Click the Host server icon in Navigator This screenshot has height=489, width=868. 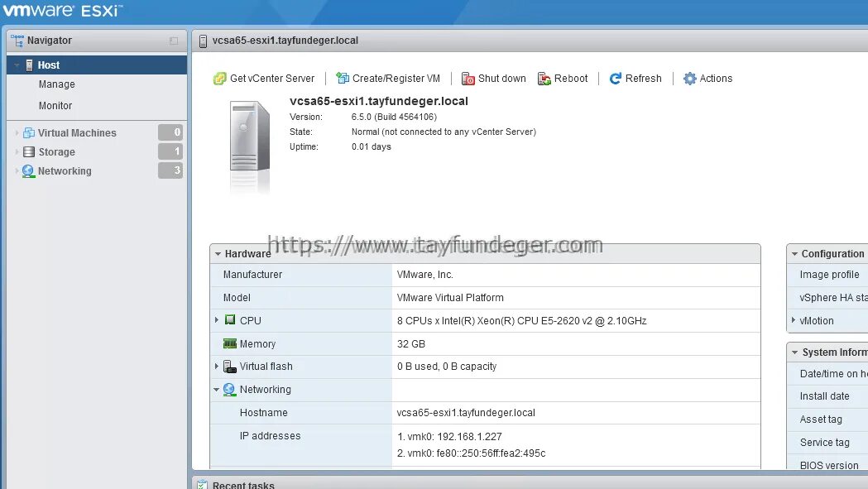tap(29, 65)
